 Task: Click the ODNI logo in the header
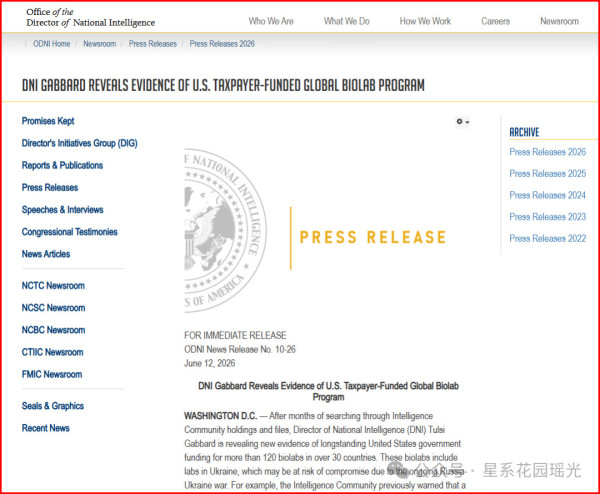point(90,18)
